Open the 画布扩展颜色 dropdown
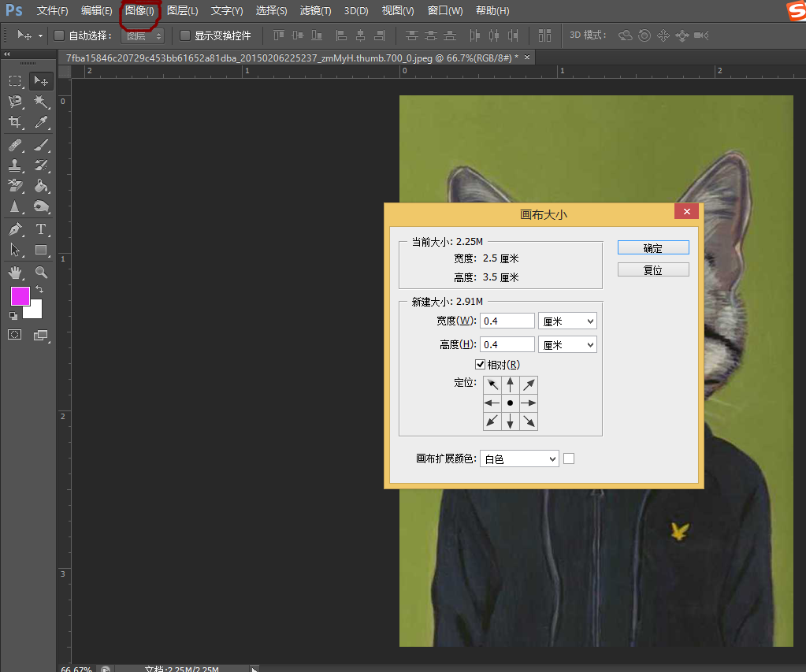The height and width of the screenshot is (672, 806). (519, 459)
